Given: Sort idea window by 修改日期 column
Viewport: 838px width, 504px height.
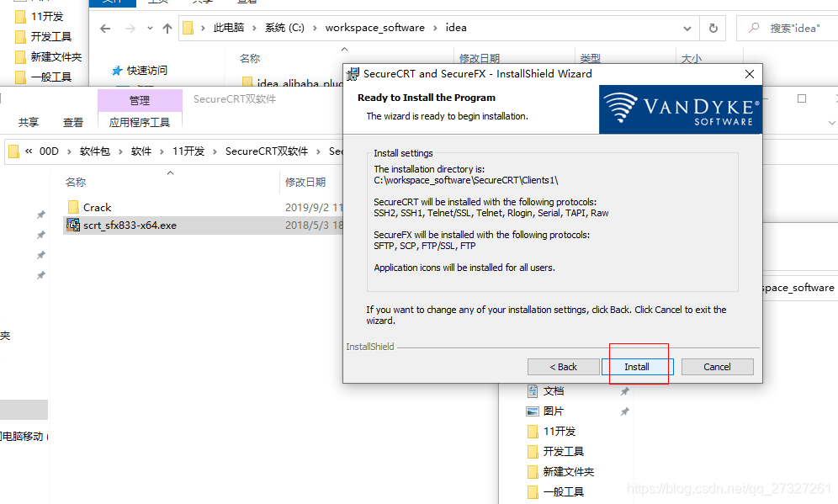Looking at the screenshot, I should coord(480,58).
